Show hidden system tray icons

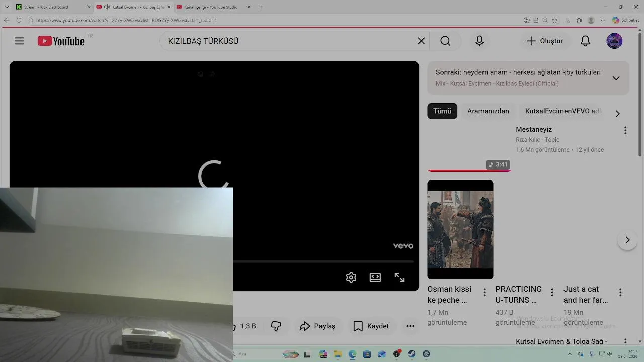coord(570,354)
